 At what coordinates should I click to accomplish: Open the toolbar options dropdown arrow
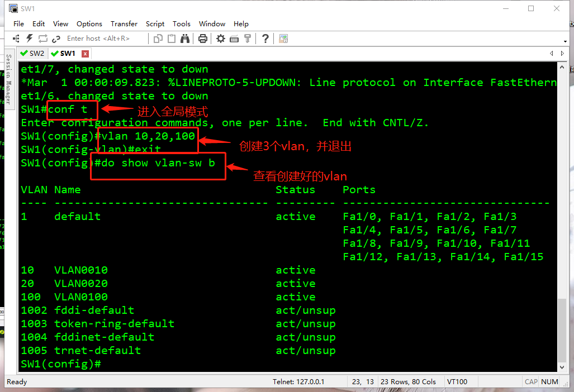coord(566,41)
